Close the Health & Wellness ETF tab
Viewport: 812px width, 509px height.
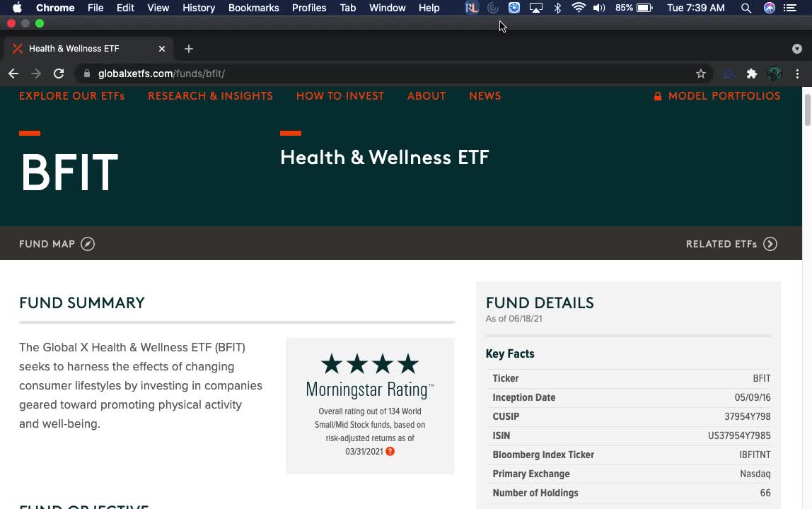[162, 49]
